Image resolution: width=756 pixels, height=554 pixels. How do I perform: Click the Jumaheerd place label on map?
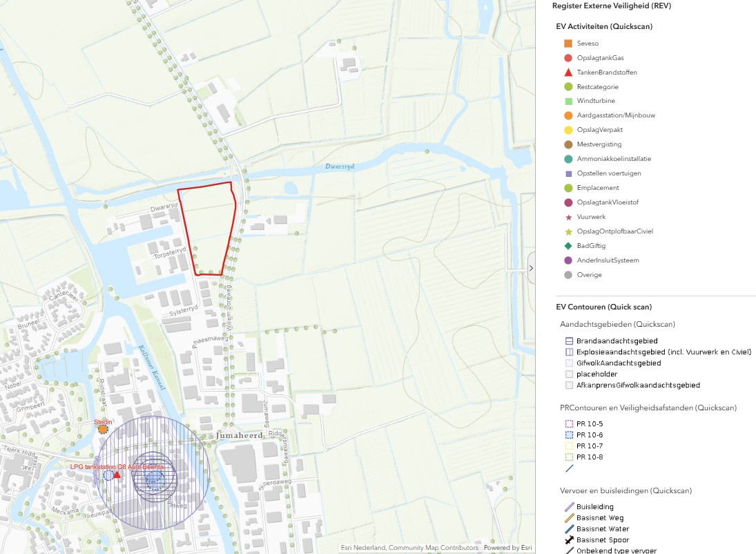point(240,435)
